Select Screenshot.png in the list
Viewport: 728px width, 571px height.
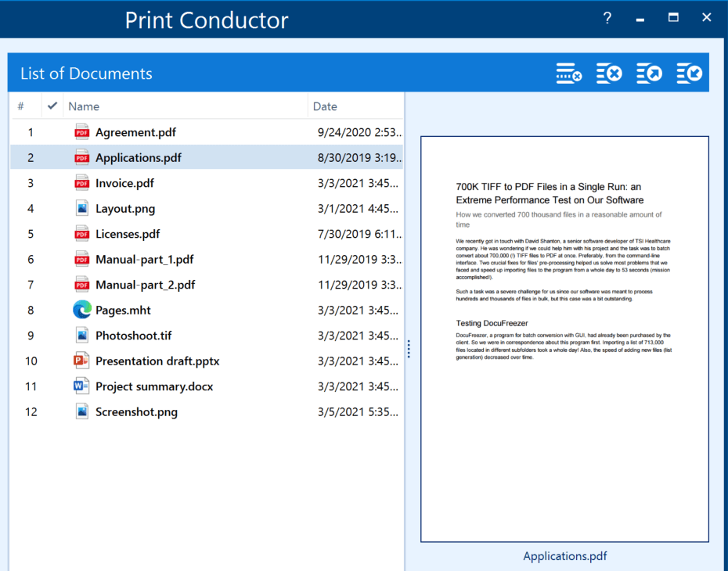[136, 411]
